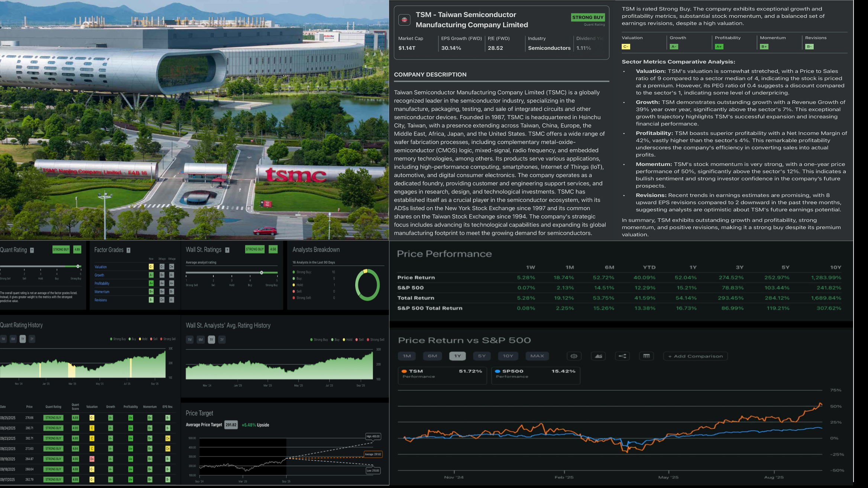Click the area chart type icon

(598, 356)
